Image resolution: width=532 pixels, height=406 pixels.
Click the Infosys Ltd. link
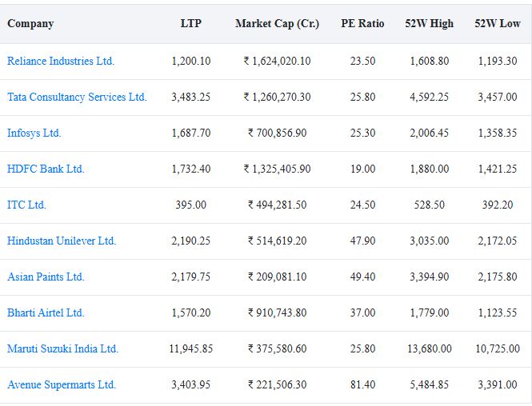point(34,133)
